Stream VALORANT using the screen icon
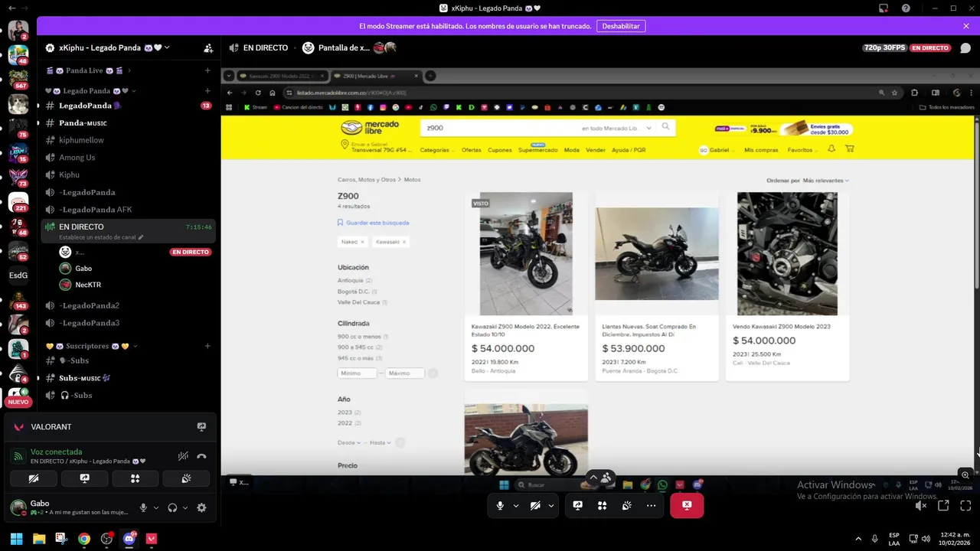This screenshot has width=980, height=551. pos(201,427)
